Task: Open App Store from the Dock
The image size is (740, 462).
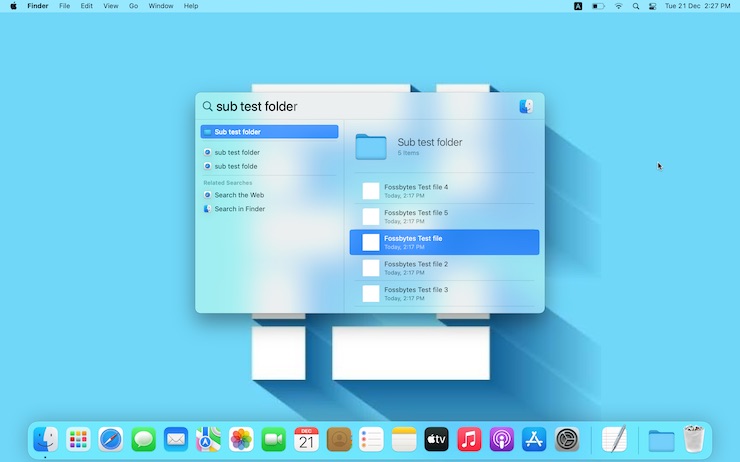Action: [534, 439]
